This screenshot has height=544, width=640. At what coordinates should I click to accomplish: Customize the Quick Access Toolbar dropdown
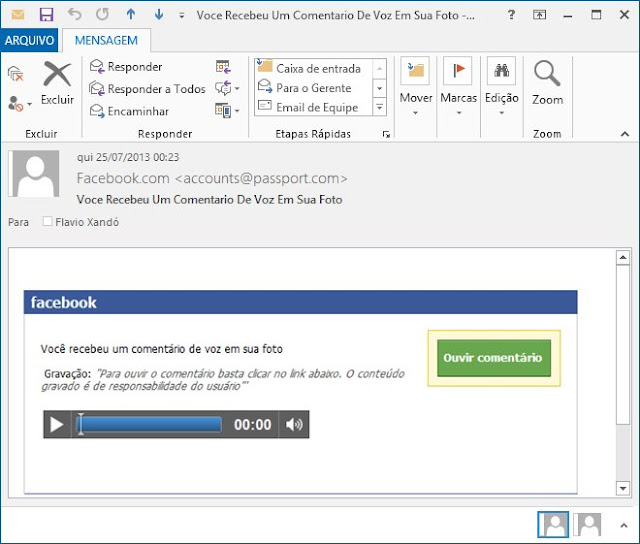coord(182,16)
